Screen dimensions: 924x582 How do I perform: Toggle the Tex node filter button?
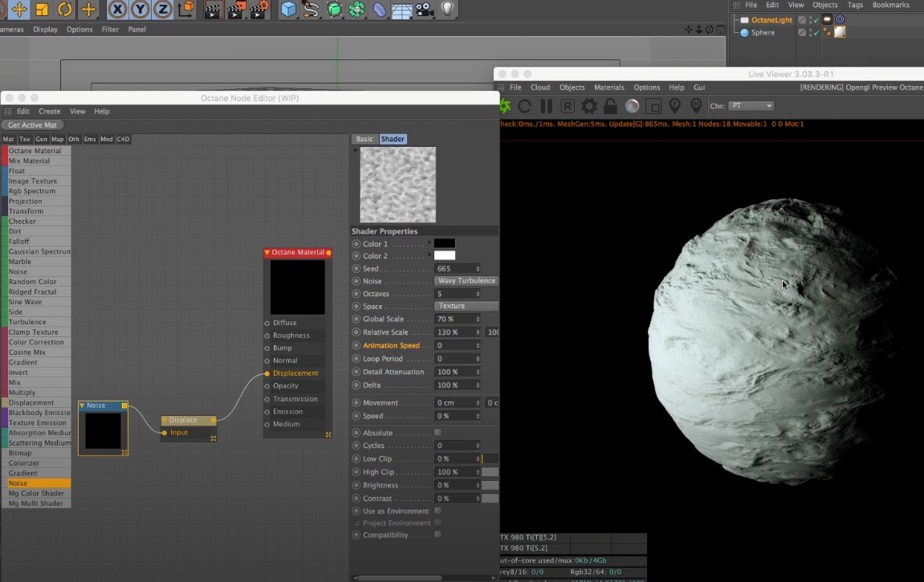(24, 140)
